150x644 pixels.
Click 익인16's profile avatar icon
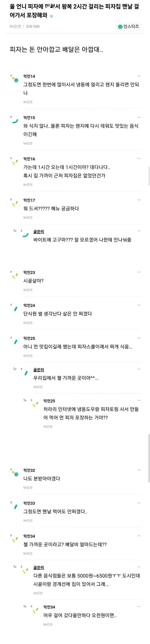(15, 163)
